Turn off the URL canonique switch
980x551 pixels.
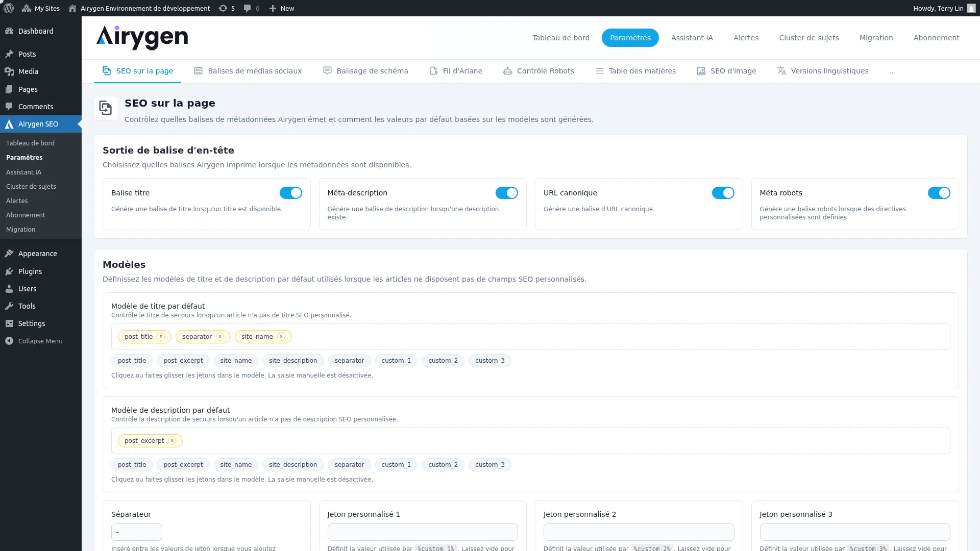[x=723, y=193]
